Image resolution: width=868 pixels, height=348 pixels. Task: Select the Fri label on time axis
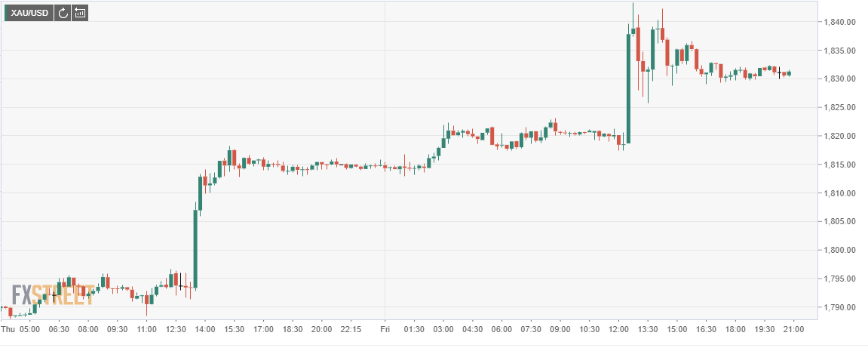pyautogui.click(x=384, y=329)
